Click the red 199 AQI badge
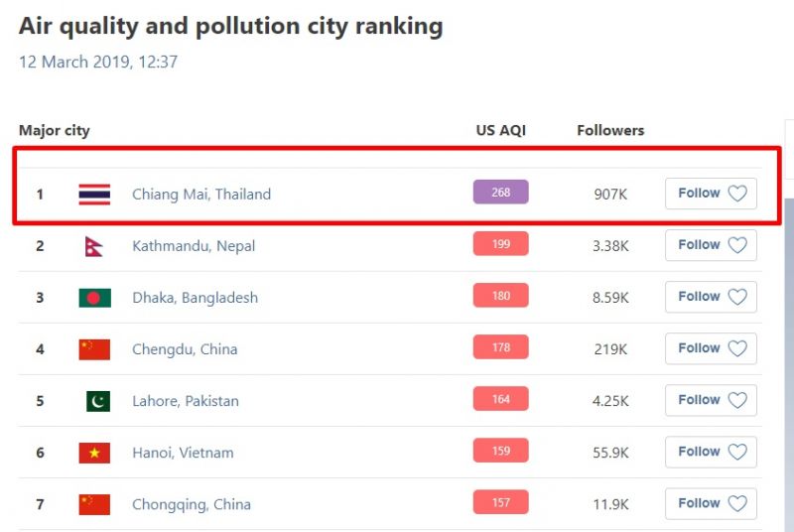The image size is (794, 532). coord(500,244)
